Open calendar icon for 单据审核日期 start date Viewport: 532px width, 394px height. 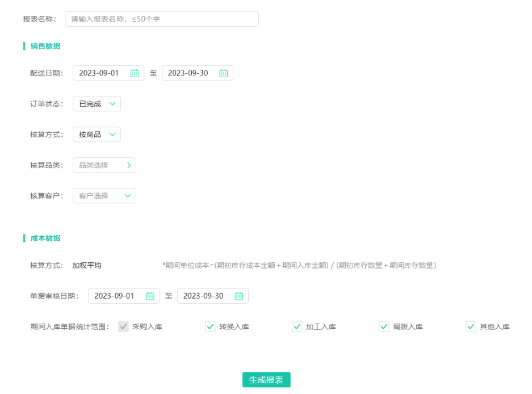[150, 296]
